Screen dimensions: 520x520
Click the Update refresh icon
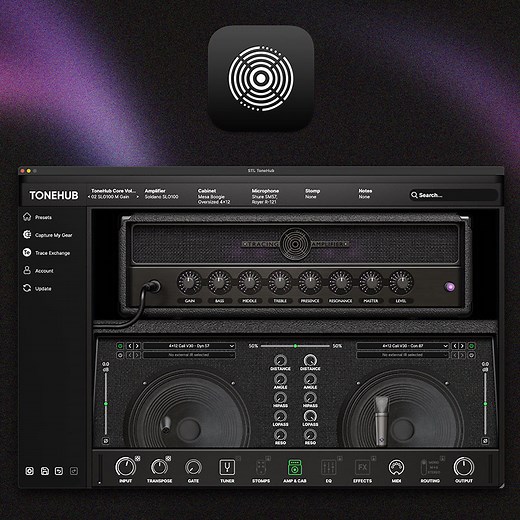point(27,288)
